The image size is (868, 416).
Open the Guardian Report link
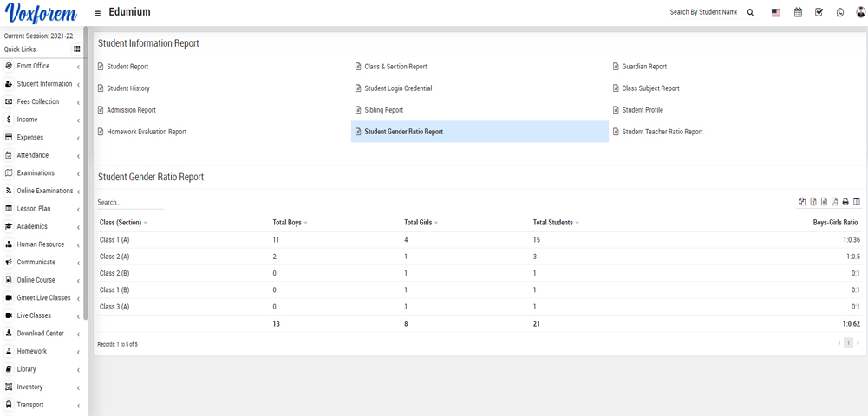[x=643, y=67]
